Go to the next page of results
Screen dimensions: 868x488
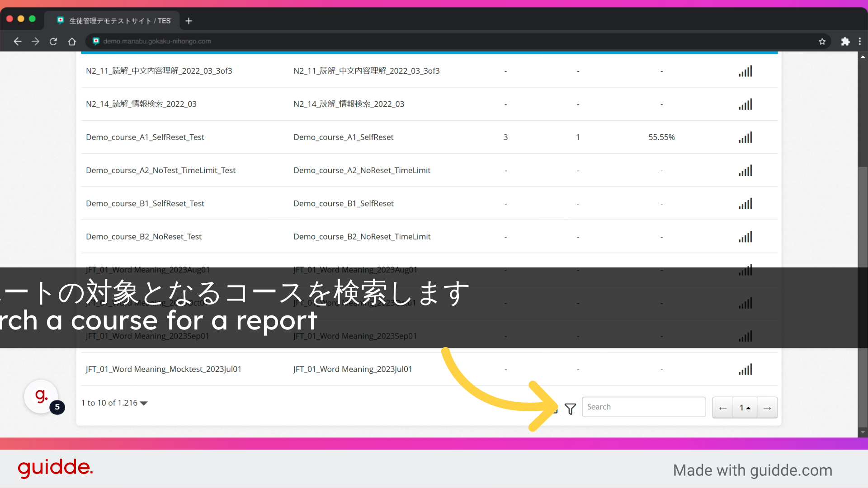767,408
